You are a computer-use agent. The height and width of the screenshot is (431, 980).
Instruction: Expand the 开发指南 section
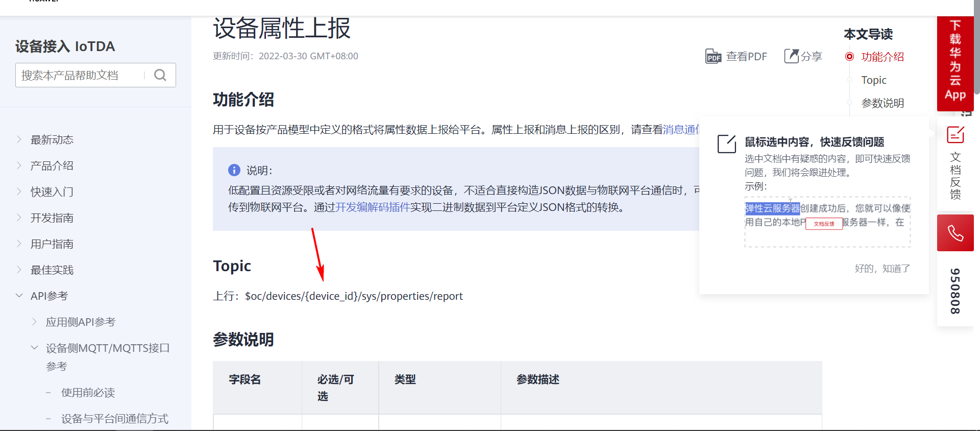coord(19,218)
